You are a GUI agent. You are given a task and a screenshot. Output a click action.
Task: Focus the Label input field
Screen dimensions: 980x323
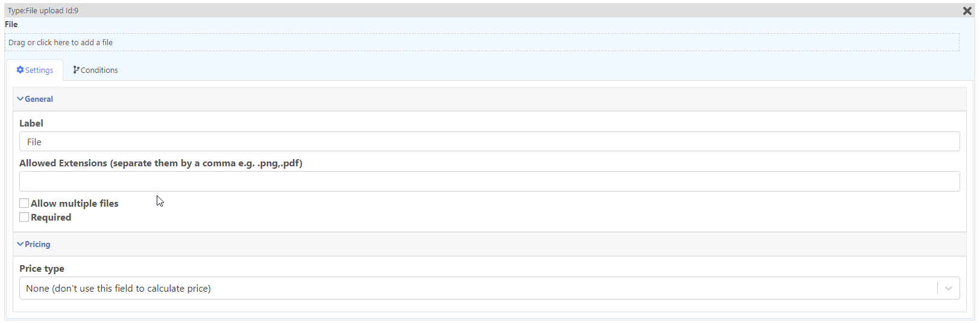(489, 142)
